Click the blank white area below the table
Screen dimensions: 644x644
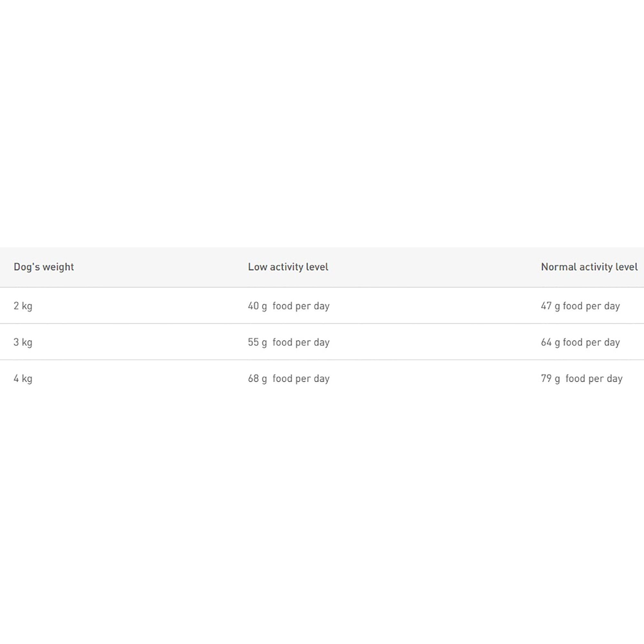[322, 517]
